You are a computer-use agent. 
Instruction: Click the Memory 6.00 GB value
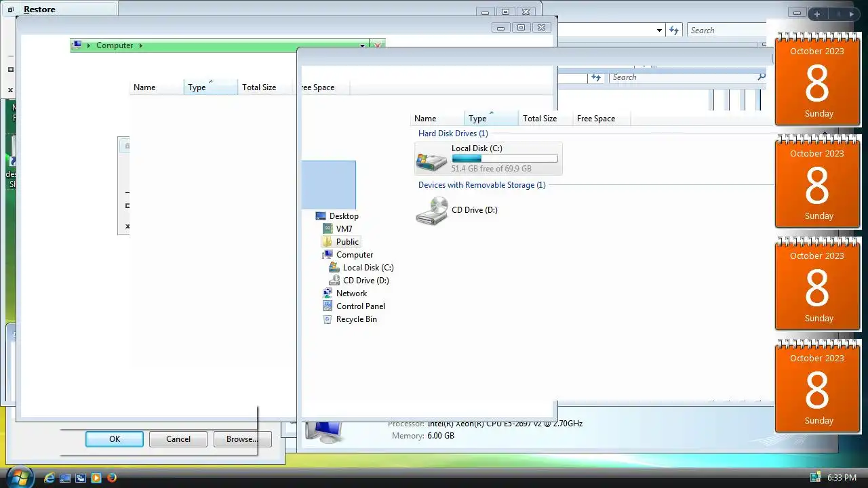click(x=441, y=436)
